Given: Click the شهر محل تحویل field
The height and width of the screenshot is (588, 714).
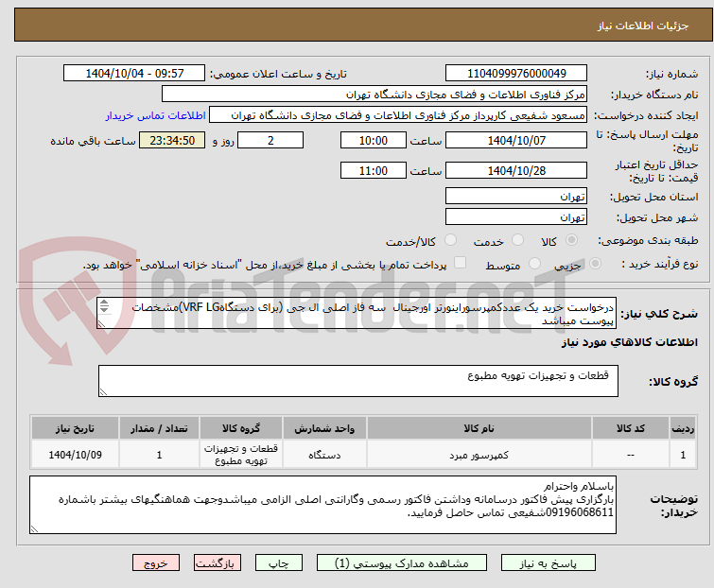Looking at the screenshot, I should point(516,217).
